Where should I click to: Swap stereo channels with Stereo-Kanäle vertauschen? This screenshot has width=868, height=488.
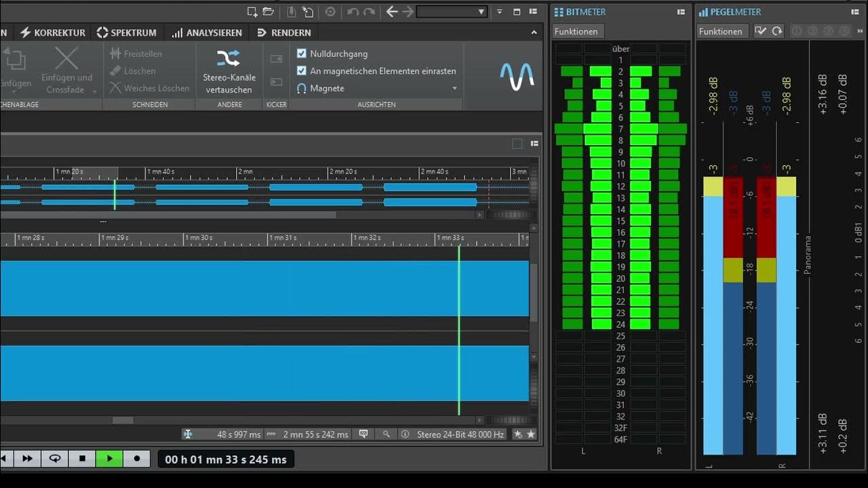(229, 71)
